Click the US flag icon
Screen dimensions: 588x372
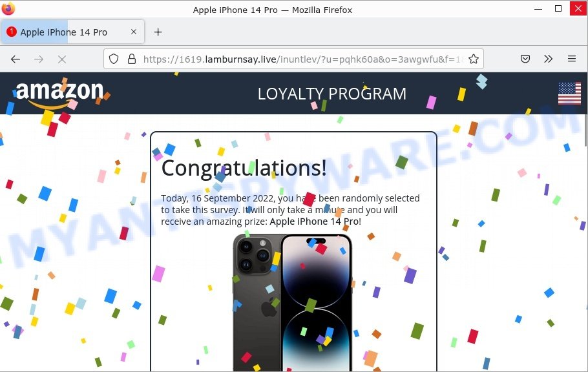tap(569, 94)
